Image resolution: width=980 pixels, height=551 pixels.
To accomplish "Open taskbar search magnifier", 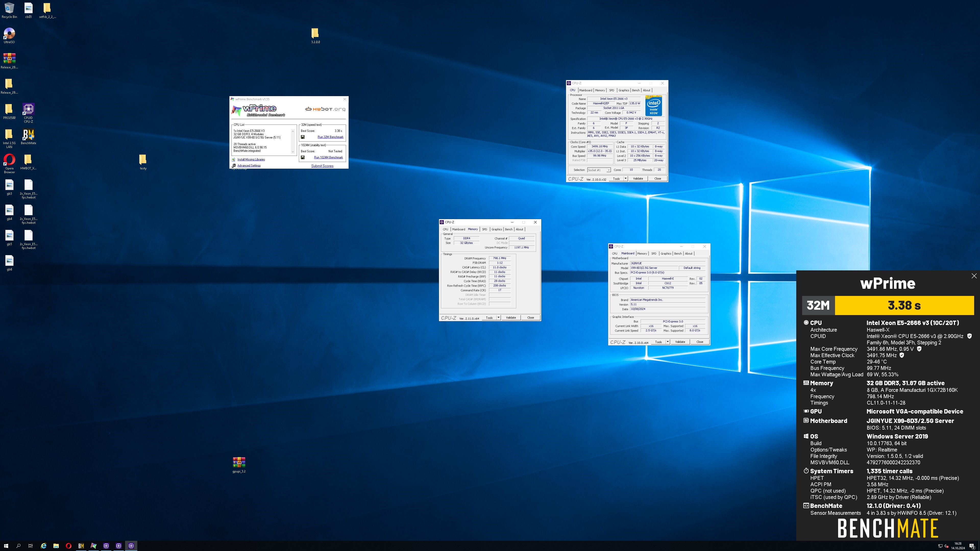I will coord(18,546).
